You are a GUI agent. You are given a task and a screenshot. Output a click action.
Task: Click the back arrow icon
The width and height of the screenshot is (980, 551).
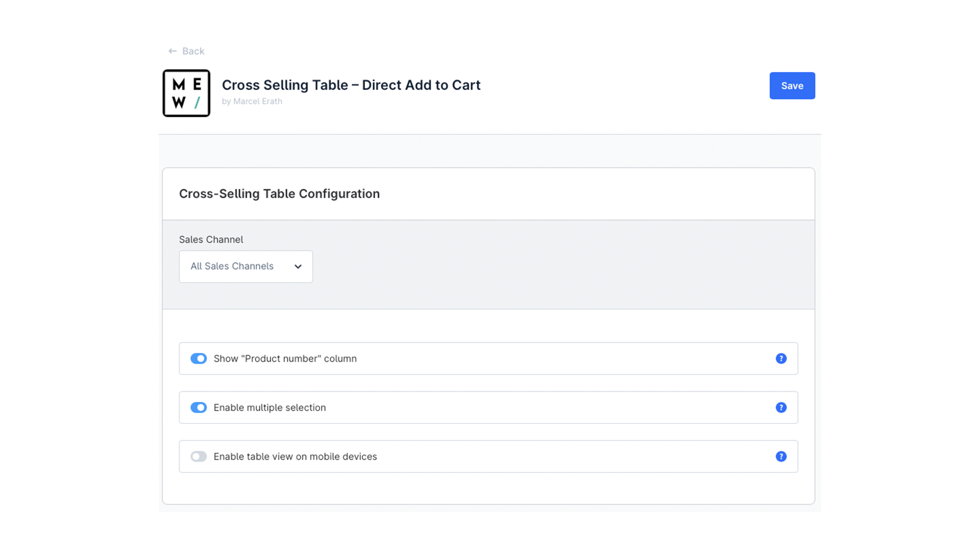tap(173, 51)
